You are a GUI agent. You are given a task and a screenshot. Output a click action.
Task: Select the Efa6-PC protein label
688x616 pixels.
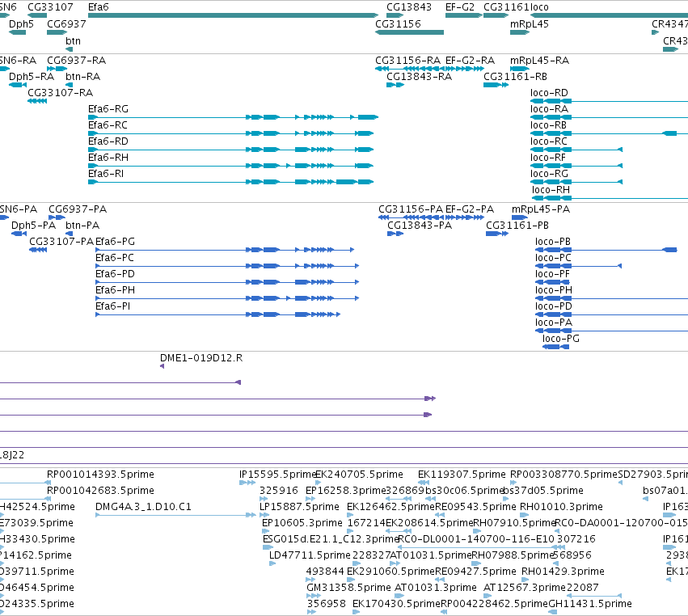coord(115,258)
